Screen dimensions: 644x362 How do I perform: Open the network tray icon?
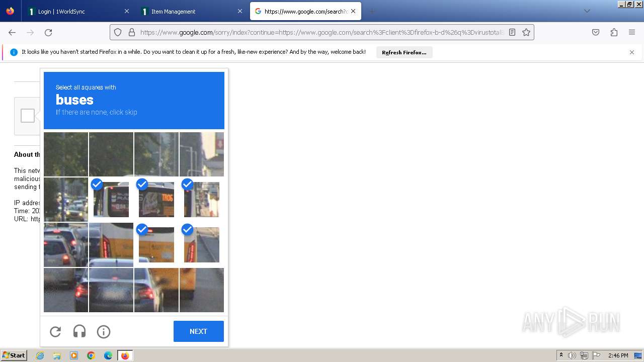(x=584, y=355)
